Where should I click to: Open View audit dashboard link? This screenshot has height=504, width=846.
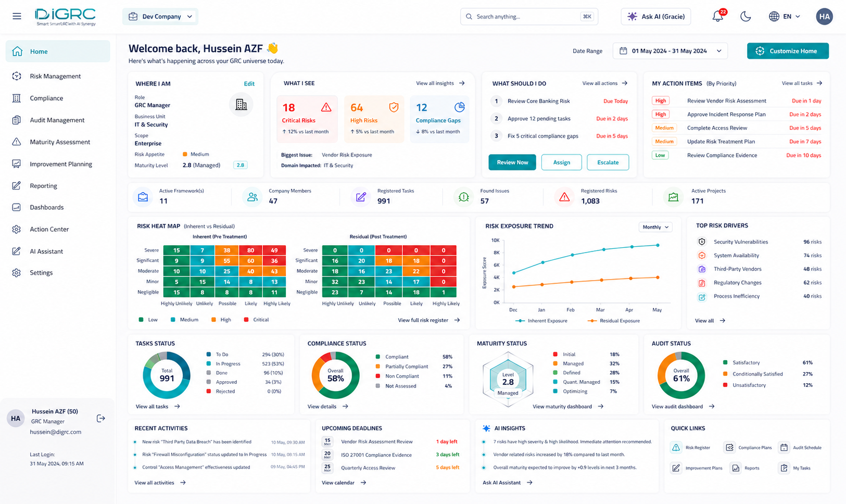tap(683, 407)
